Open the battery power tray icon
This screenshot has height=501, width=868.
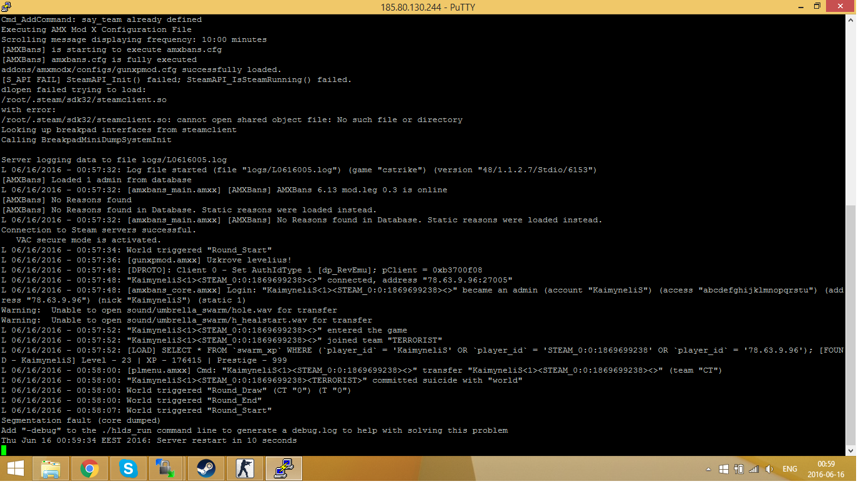coord(738,469)
